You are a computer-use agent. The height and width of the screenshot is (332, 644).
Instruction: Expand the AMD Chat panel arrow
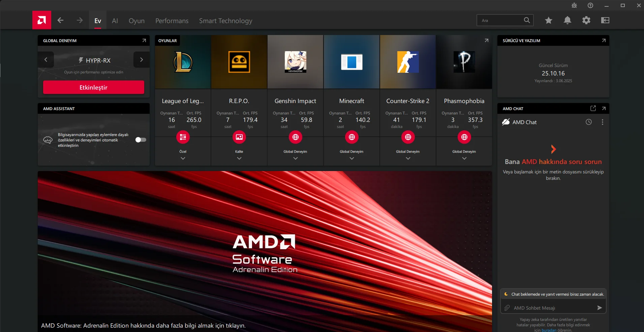[x=604, y=108]
